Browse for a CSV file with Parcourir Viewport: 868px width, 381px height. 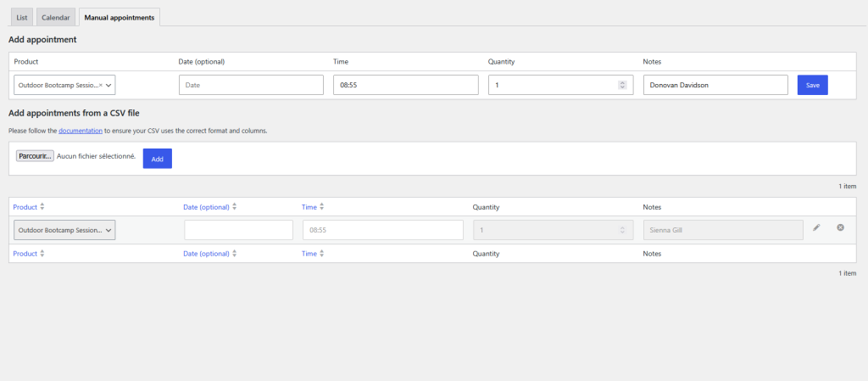pyautogui.click(x=35, y=157)
